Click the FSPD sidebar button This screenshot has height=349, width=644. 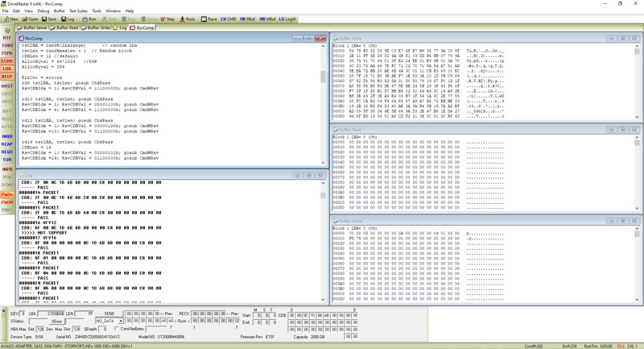click(7, 53)
